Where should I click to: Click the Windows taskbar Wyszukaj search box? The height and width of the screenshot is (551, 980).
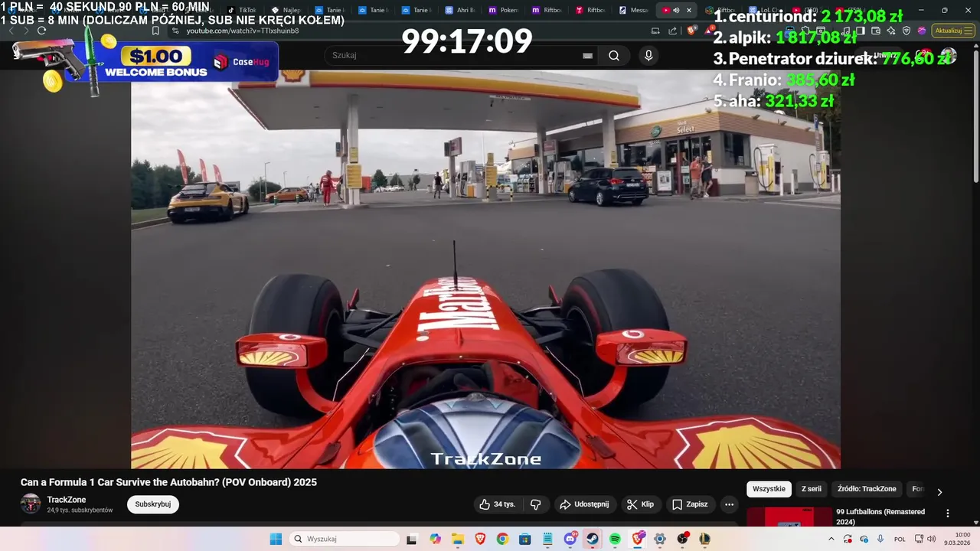click(343, 539)
